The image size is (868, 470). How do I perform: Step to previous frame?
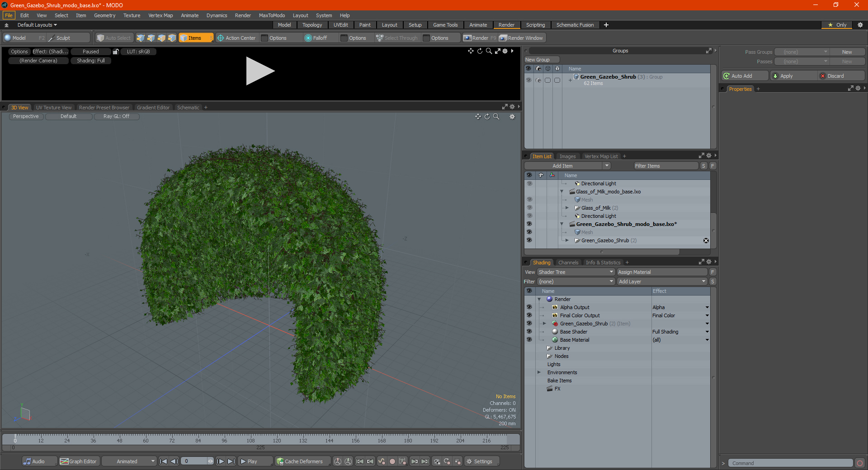pyautogui.click(x=174, y=461)
